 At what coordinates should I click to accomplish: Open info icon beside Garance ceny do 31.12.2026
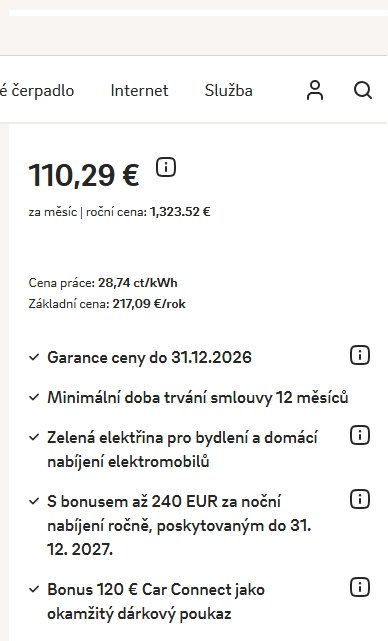point(360,355)
